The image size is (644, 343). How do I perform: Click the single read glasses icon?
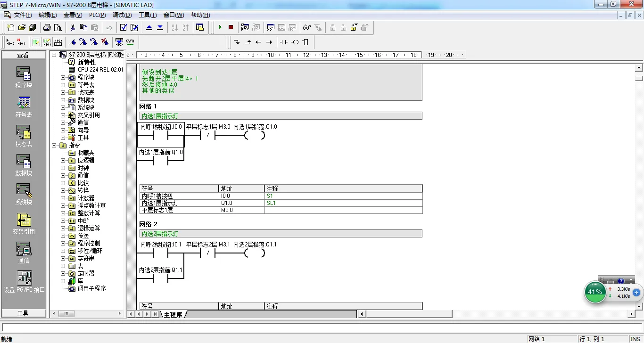307,27
